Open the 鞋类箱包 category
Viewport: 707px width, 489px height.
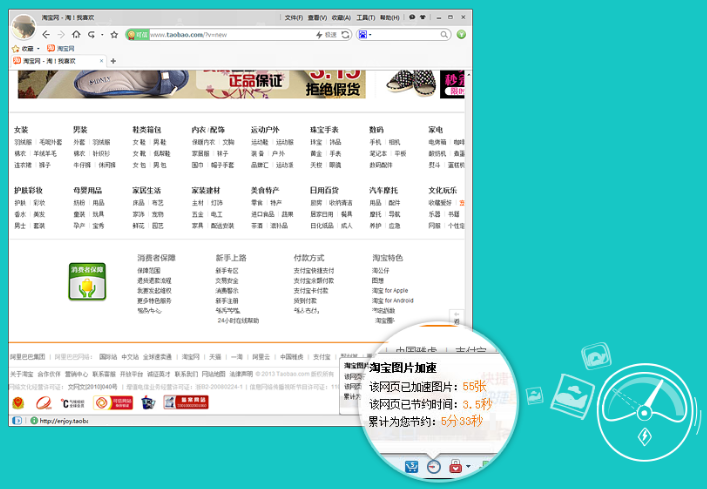click(x=147, y=130)
